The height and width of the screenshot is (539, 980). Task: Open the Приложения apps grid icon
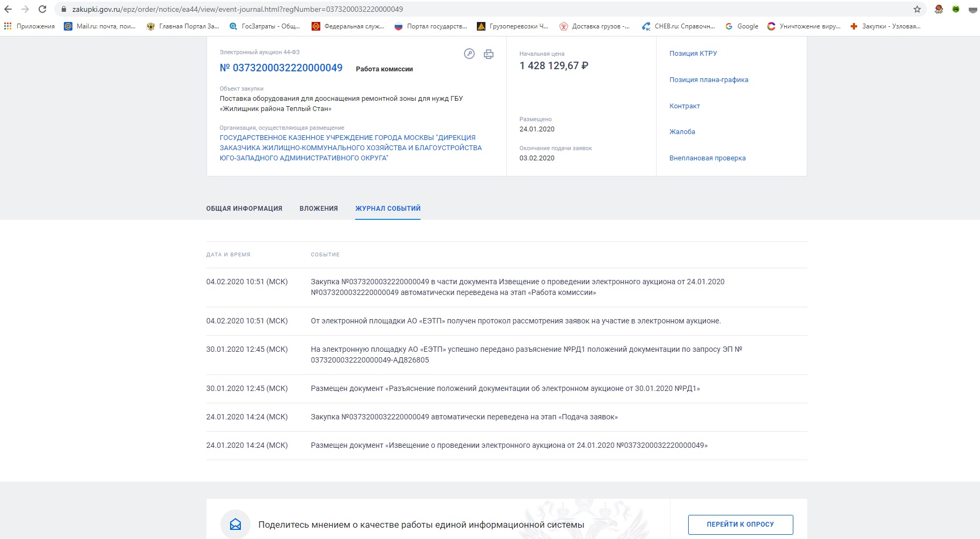tap(8, 26)
